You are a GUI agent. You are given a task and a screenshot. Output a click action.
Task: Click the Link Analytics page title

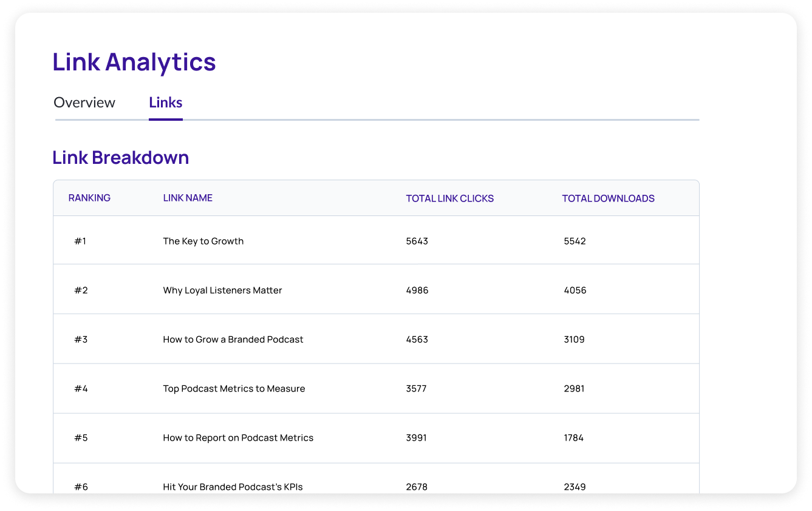tap(134, 63)
